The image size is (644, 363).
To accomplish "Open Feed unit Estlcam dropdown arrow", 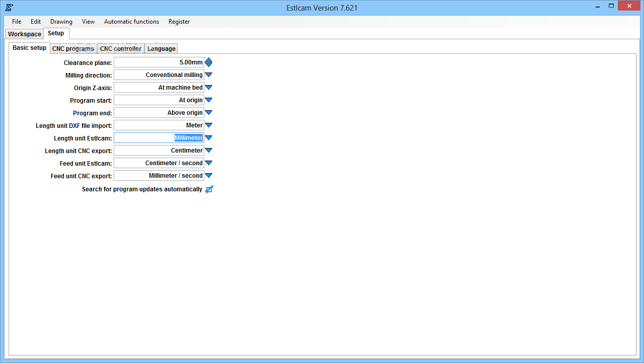I will (x=209, y=163).
